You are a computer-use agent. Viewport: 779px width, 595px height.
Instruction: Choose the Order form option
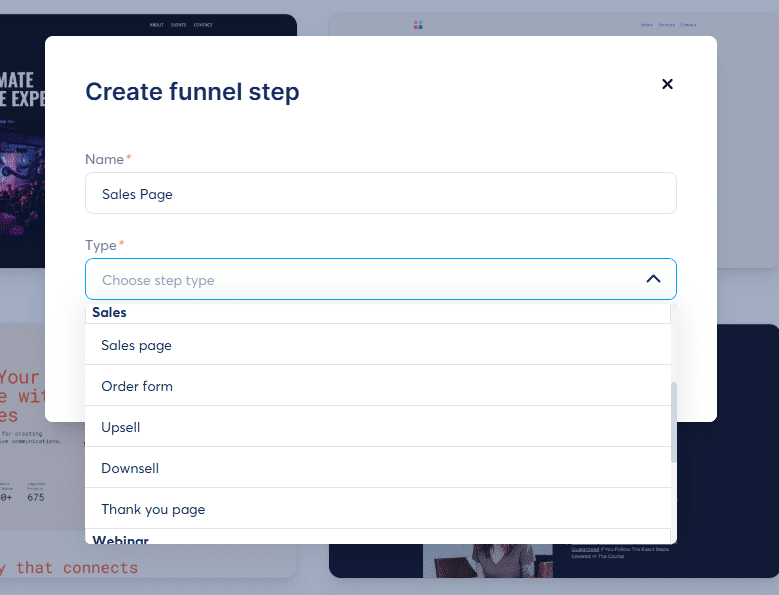378,386
